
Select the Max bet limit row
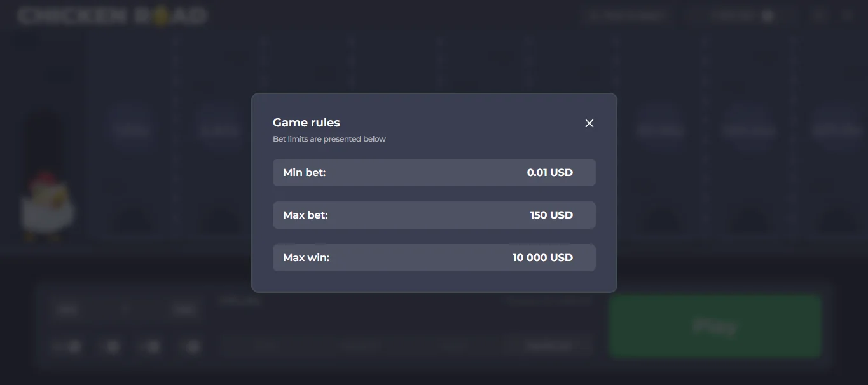point(434,215)
